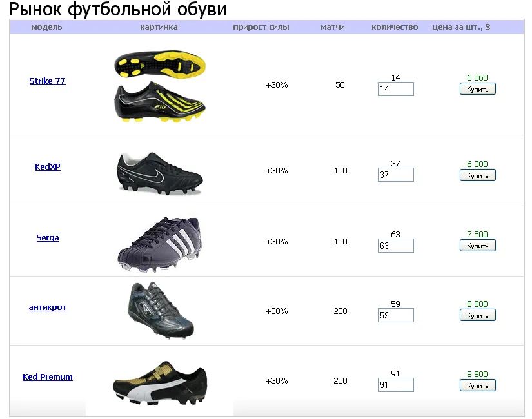Focus quantity field containing 37
This screenshot has height=419, width=532.
click(x=395, y=175)
